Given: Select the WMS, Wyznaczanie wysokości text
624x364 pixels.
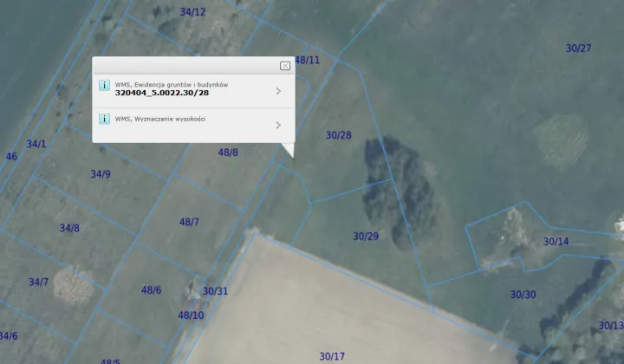Looking at the screenshot, I should point(160,119).
